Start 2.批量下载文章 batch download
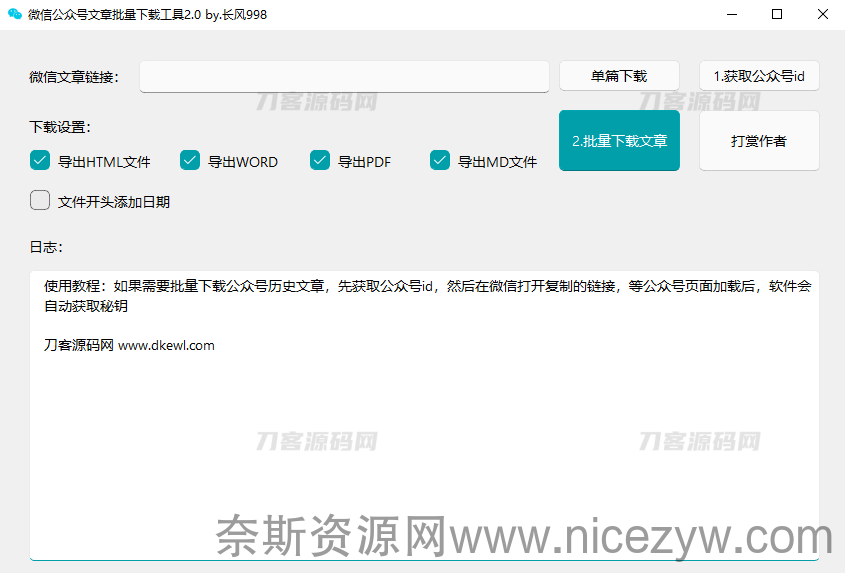 pos(619,141)
